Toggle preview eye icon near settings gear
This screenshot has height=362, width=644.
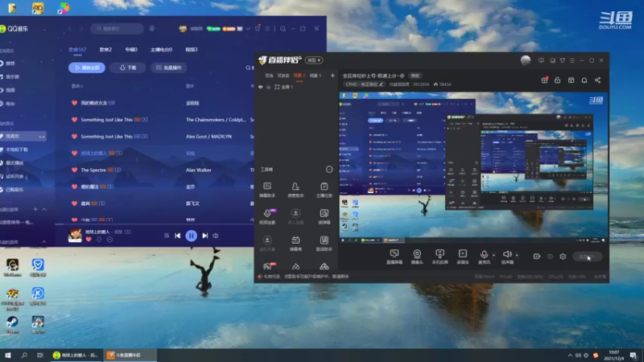550,256
